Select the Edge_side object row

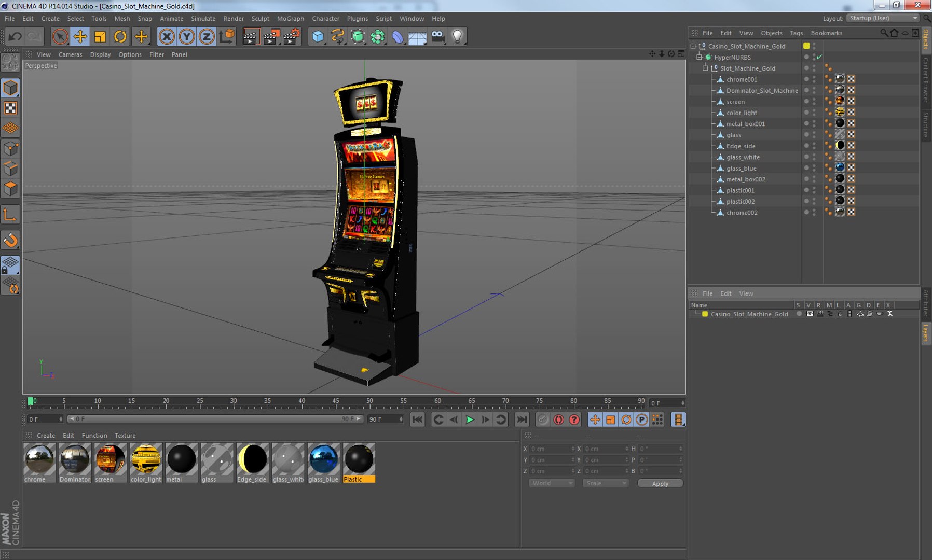pyautogui.click(x=741, y=146)
